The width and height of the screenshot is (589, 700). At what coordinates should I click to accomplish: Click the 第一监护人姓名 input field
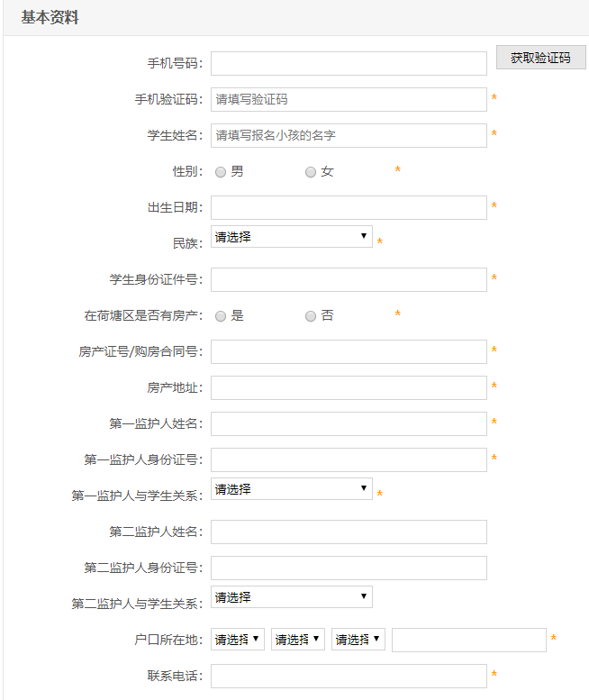(x=349, y=423)
